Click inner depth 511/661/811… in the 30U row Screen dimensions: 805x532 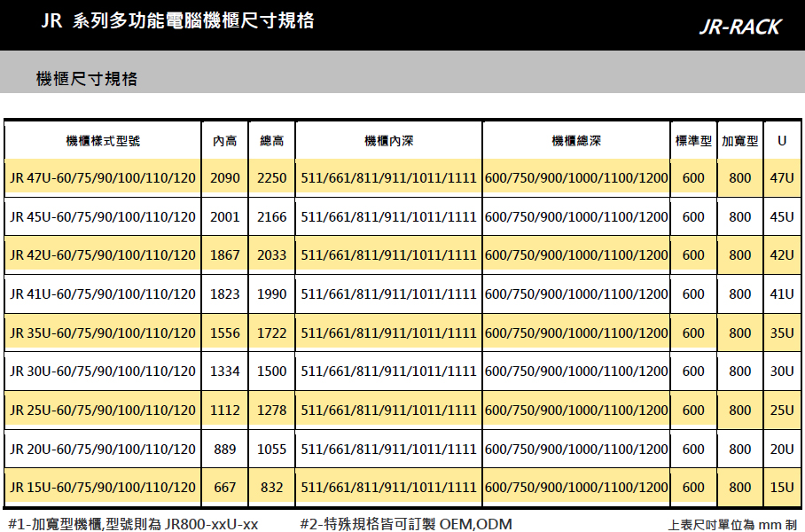click(x=388, y=372)
